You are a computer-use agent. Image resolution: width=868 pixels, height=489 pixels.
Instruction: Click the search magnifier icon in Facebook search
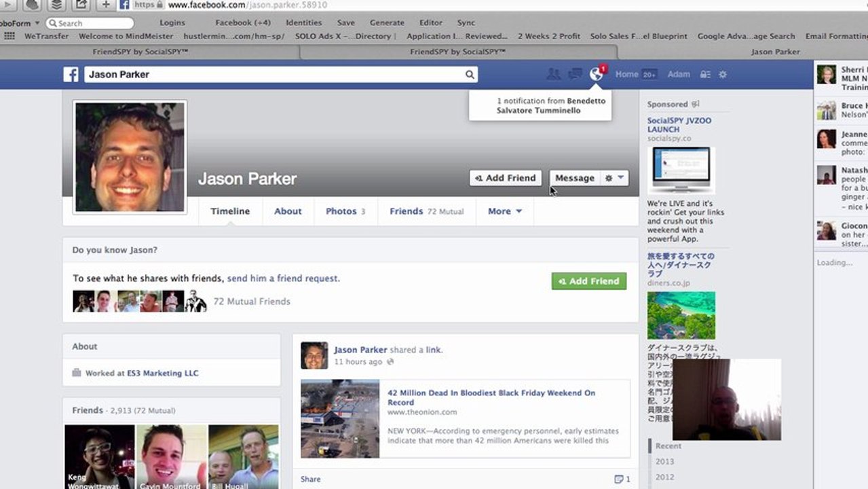pos(470,75)
